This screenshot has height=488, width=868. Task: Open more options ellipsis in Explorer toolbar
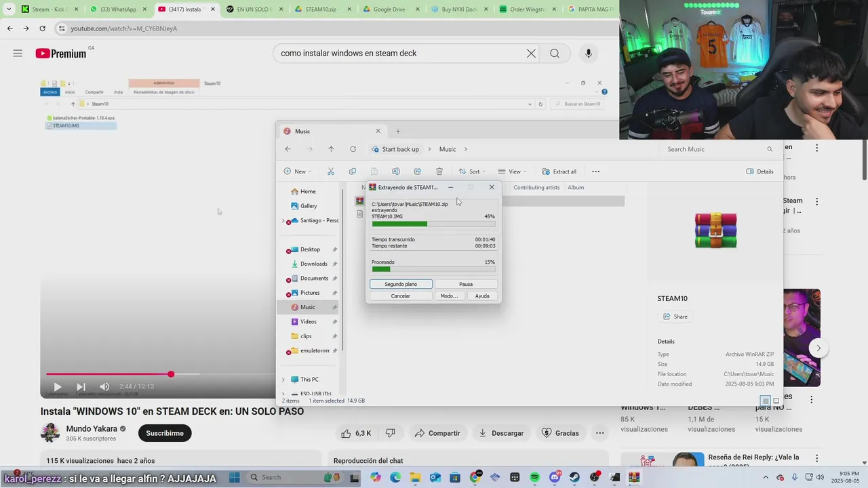[x=595, y=171]
